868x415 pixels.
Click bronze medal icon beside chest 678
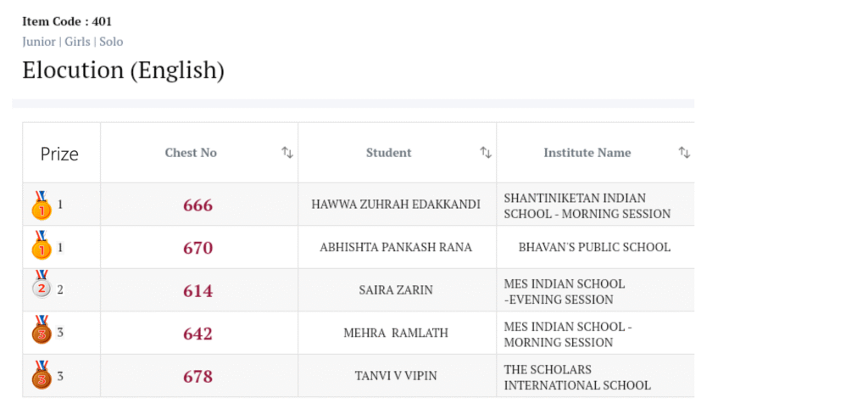[41, 376]
